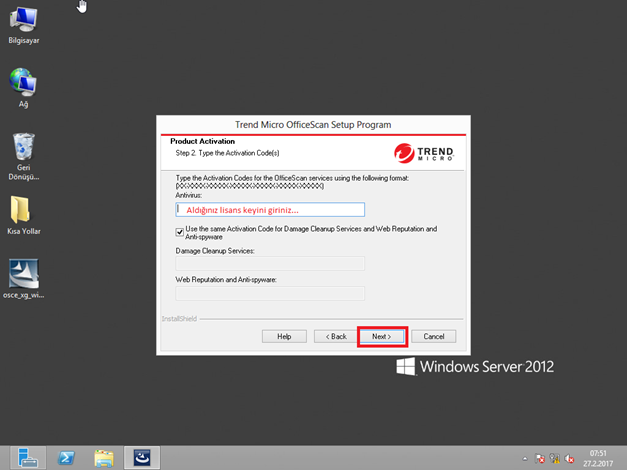Viewport: 627px width, 470px height.
Task: Go back with the Back button
Action: click(x=336, y=336)
